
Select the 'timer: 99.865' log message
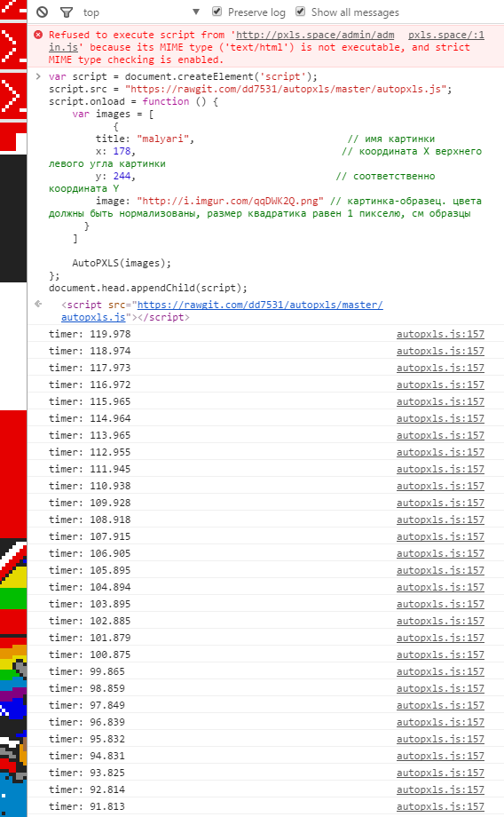[x=87, y=671]
